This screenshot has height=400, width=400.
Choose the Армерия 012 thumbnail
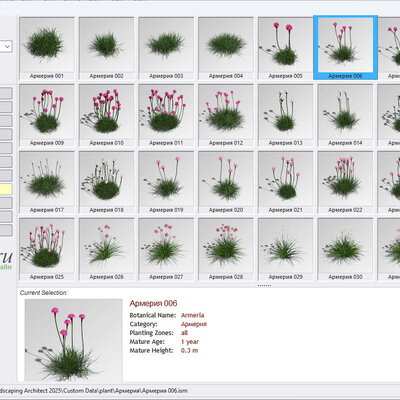pyautogui.click(x=226, y=115)
